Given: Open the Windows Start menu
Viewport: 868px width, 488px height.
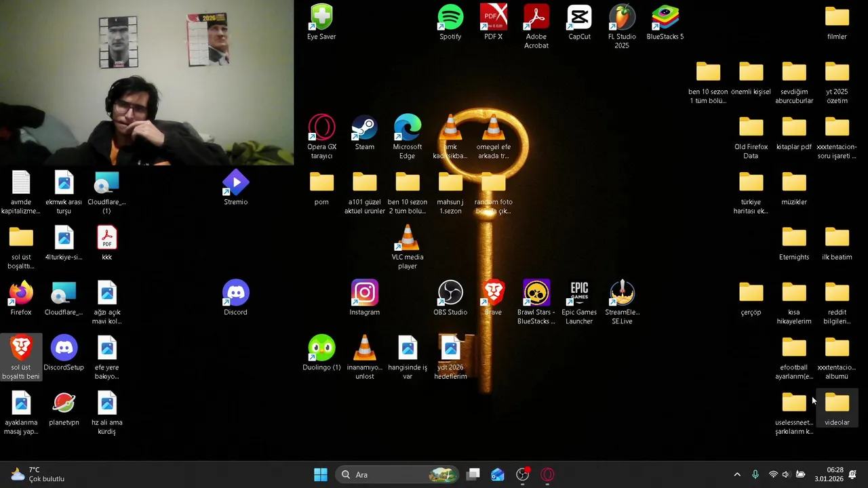Looking at the screenshot, I should coord(321,474).
